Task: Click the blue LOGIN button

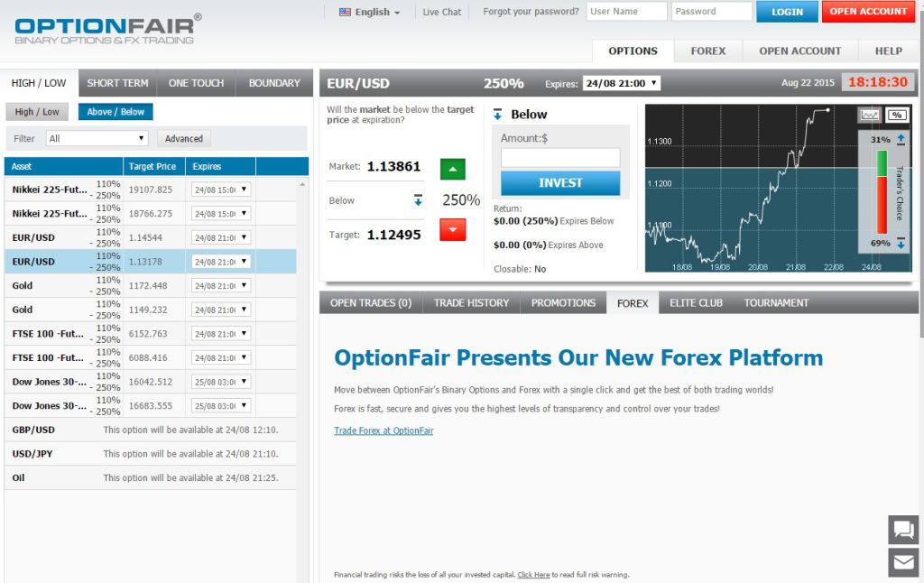Action: [787, 12]
